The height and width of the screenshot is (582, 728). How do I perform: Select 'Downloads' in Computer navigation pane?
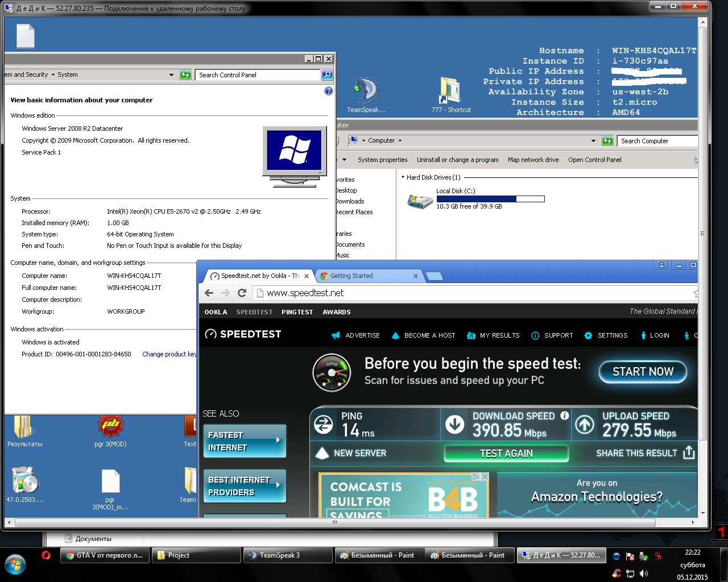[350, 201]
